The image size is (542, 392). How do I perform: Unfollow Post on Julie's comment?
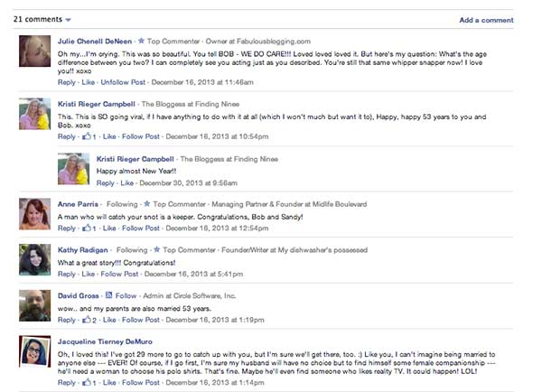(123, 82)
